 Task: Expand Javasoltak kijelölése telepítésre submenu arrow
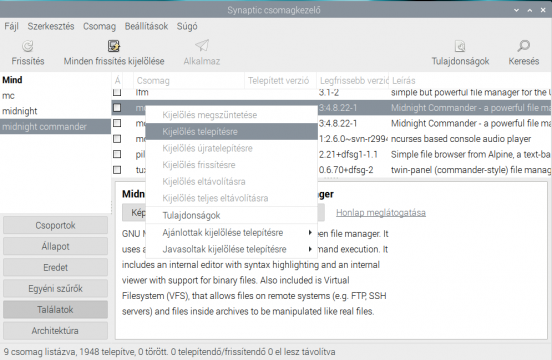click(310, 249)
